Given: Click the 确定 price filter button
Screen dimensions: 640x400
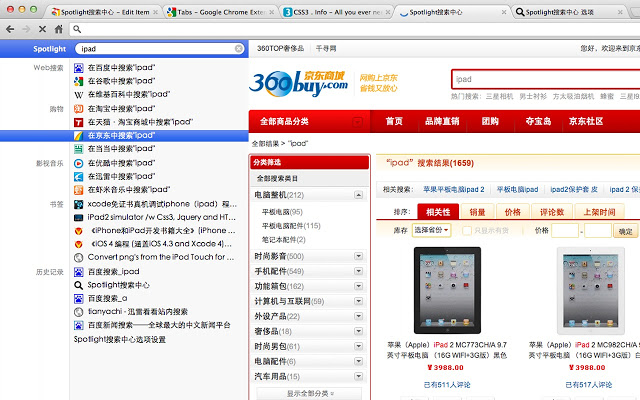Looking at the screenshot, I should tap(625, 231).
